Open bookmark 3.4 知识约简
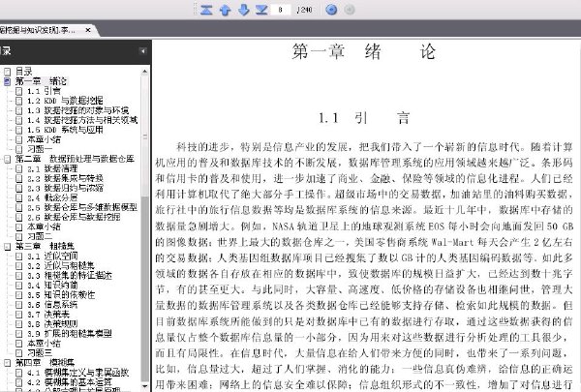Screen dimensions: 581x392 tap(52, 285)
